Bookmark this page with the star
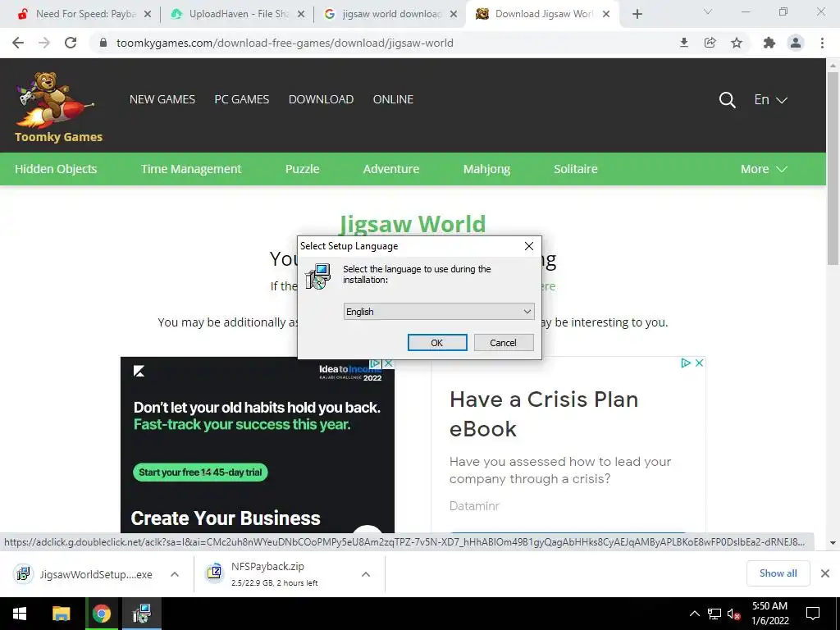 click(x=737, y=43)
